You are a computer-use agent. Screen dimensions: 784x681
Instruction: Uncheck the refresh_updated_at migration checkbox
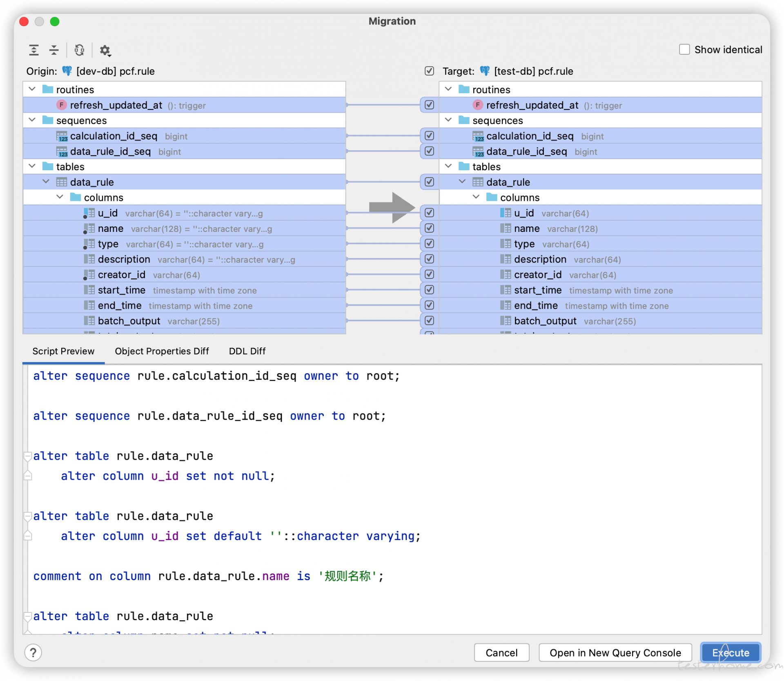[429, 105]
